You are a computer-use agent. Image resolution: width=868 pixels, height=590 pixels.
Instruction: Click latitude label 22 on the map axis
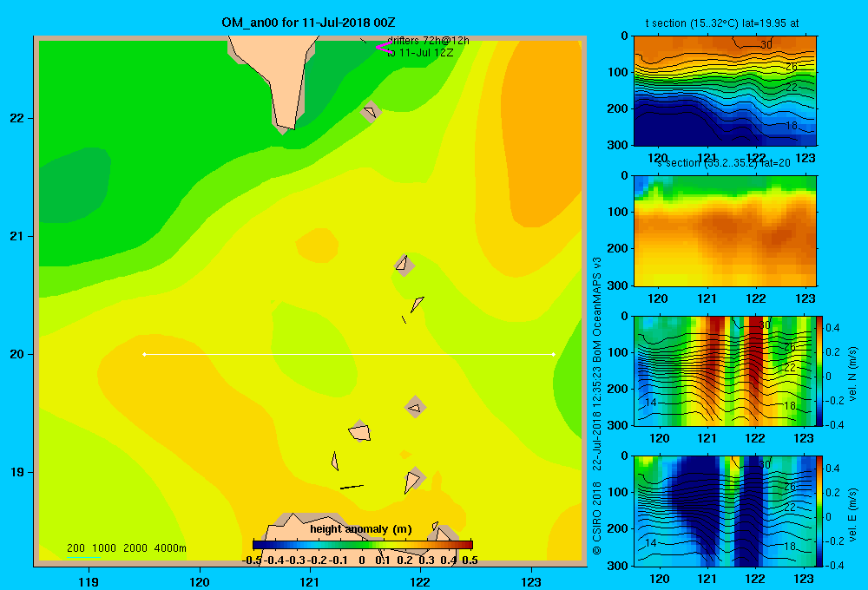pos(17,119)
